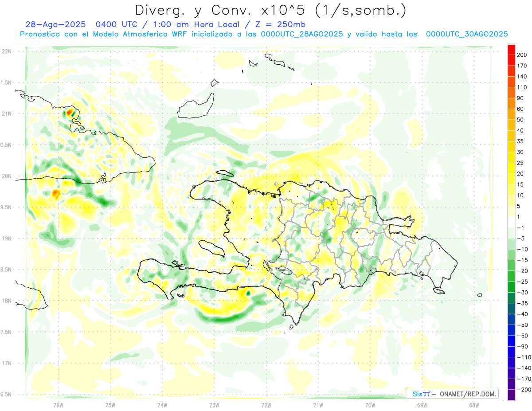This screenshot has height=411, width=532.
Task: Click the '60' value on the color scale
Action: tap(520, 109)
